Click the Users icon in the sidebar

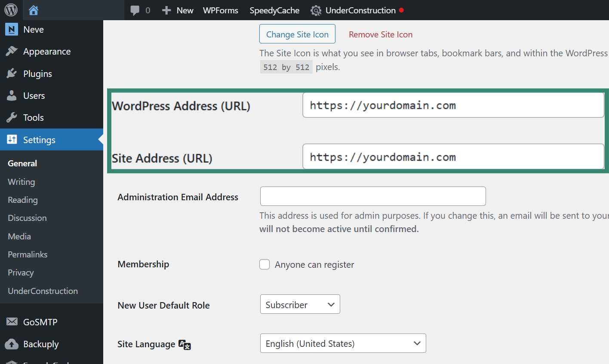12,95
